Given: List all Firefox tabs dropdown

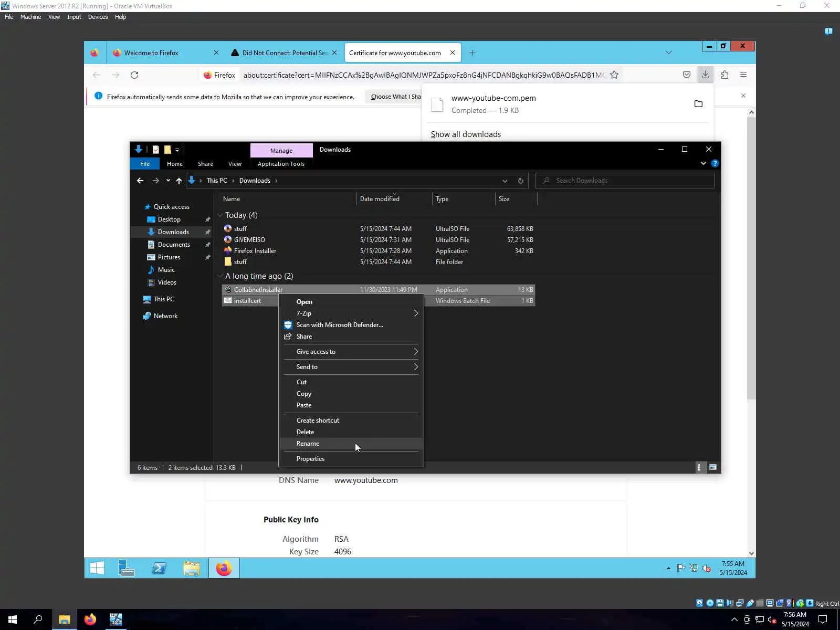Looking at the screenshot, I should [x=668, y=52].
